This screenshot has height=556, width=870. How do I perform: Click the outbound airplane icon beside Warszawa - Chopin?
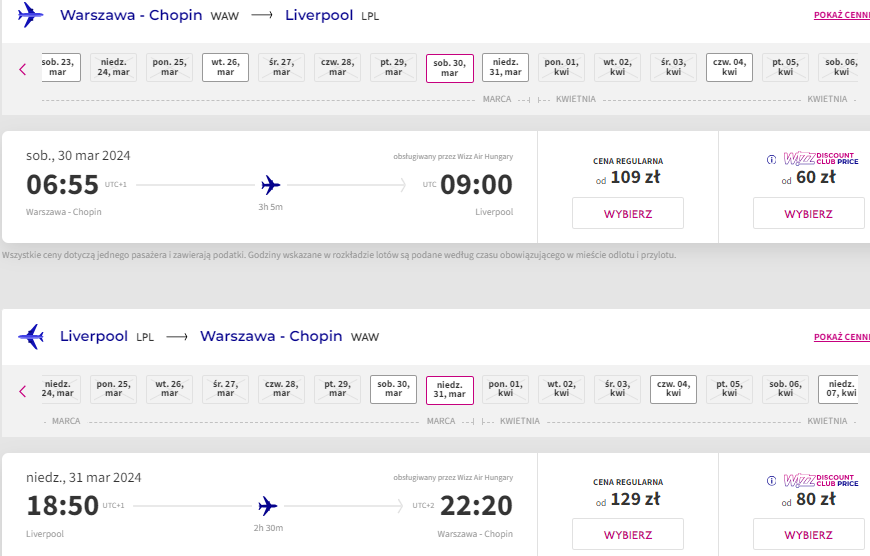click(x=30, y=14)
